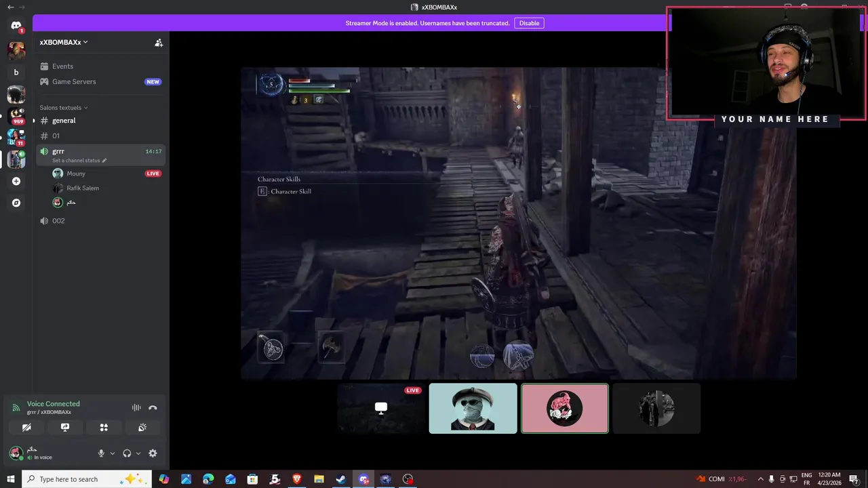Set a channel status link
This screenshot has height=488, width=868.
(79, 161)
